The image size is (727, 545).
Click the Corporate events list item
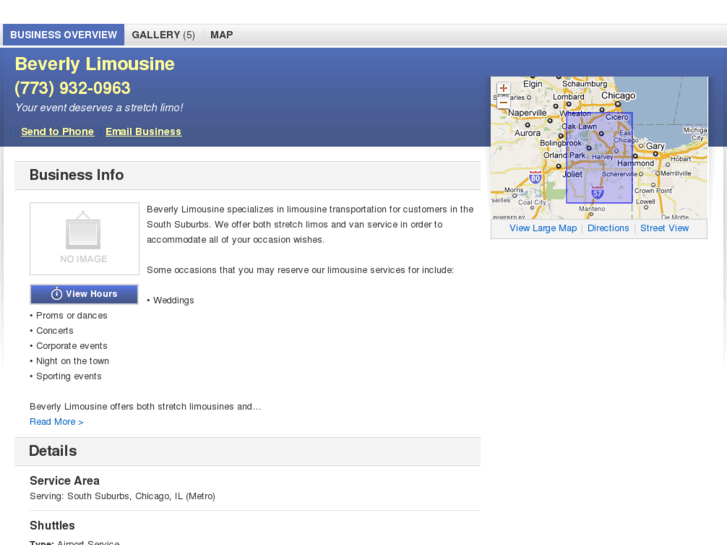click(69, 346)
